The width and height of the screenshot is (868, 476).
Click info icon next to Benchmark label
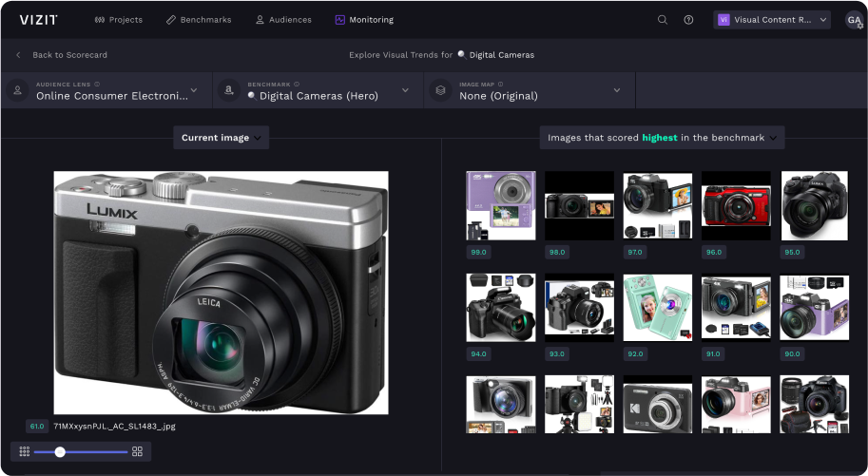point(297,84)
